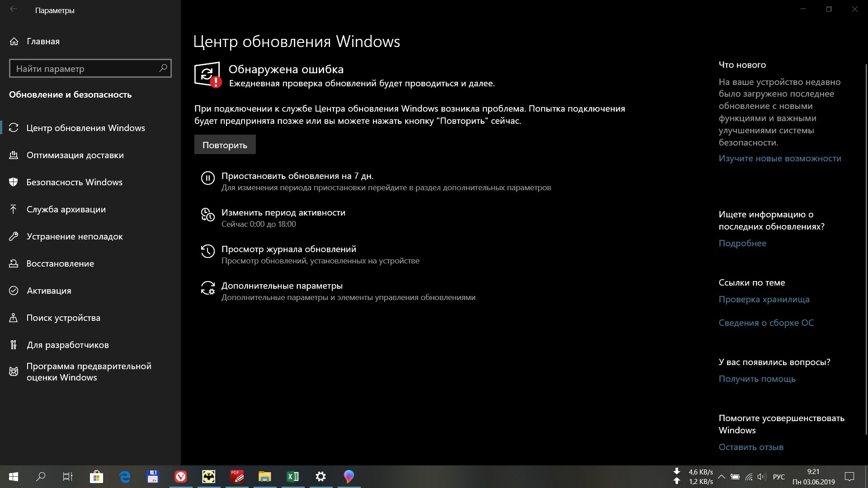Click the battery tray icon
The height and width of the screenshot is (488, 868).
[x=736, y=477]
